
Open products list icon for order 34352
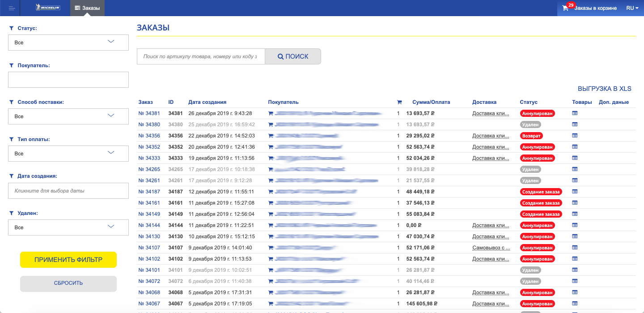tap(575, 147)
